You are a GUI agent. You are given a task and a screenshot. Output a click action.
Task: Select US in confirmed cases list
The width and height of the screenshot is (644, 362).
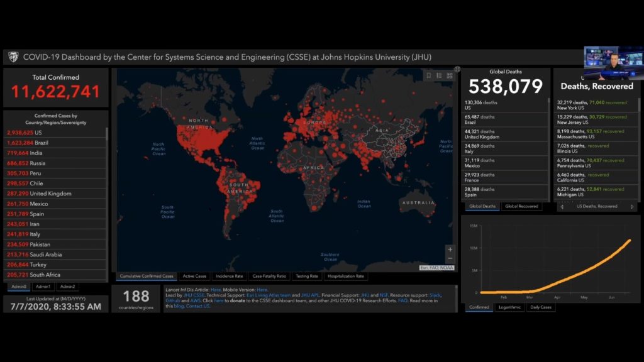[x=55, y=133]
